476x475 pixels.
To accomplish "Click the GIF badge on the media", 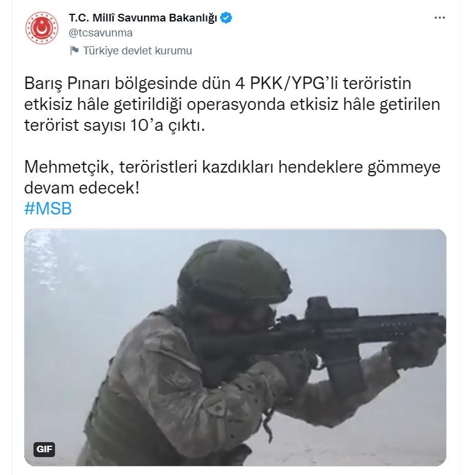I will click(44, 449).
